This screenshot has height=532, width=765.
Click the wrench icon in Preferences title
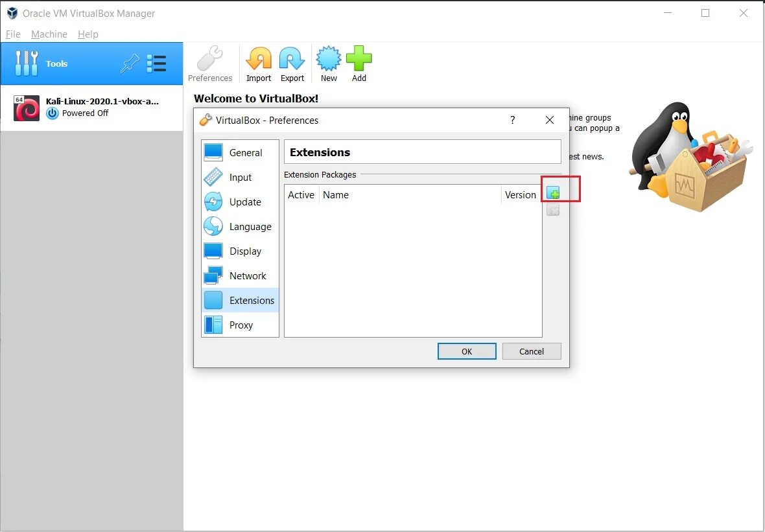(206, 120)
